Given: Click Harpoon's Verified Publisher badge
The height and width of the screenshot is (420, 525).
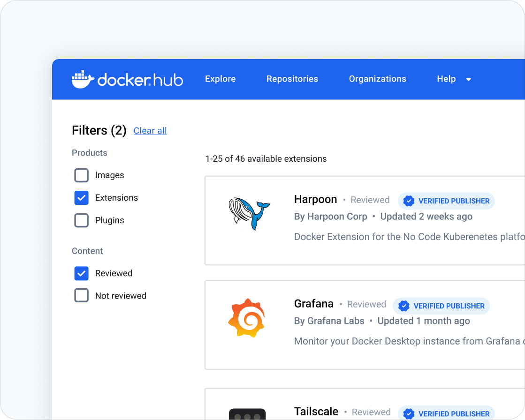Looking at the screenshot, I should (446, 201).
